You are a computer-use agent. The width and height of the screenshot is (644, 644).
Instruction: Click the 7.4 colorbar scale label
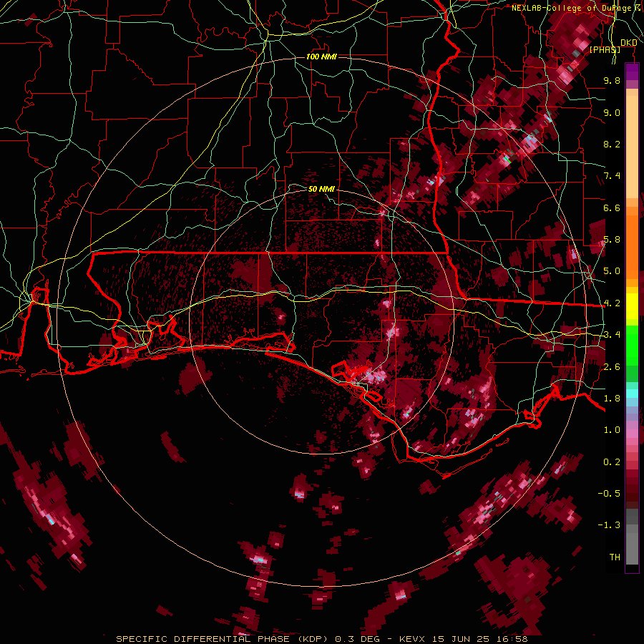click(x=612, y=176)
